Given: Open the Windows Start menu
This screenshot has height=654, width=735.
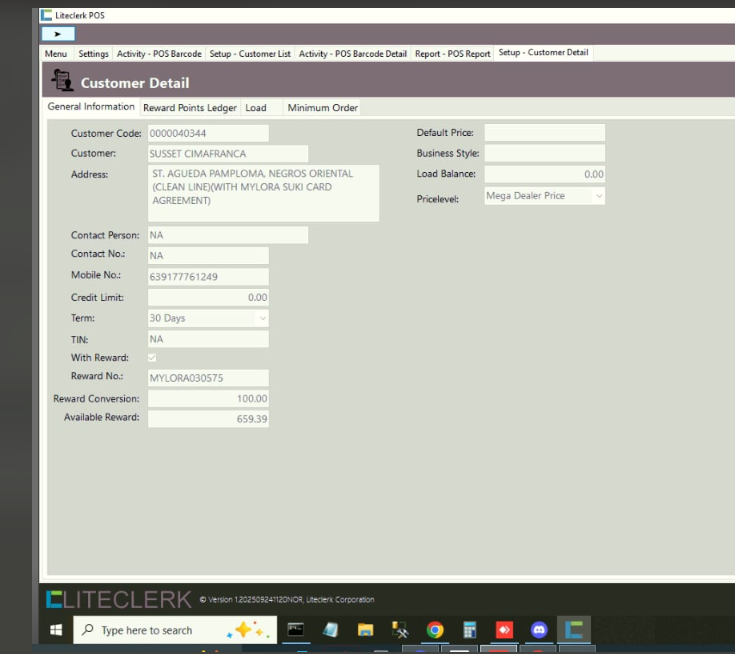Looking at the screenshot, I should [x=56, y=630].
